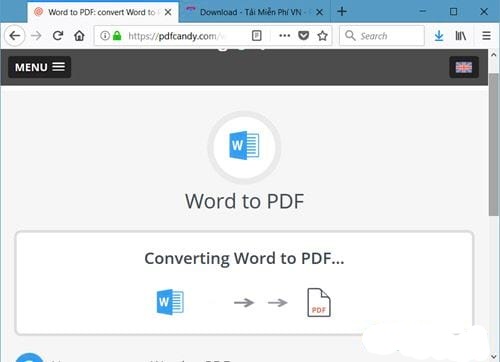Image resolution: width=500 pixels, height=362 pixels.
Task: Toggle reader view in address bar
Action: click(x=257, y=35)
